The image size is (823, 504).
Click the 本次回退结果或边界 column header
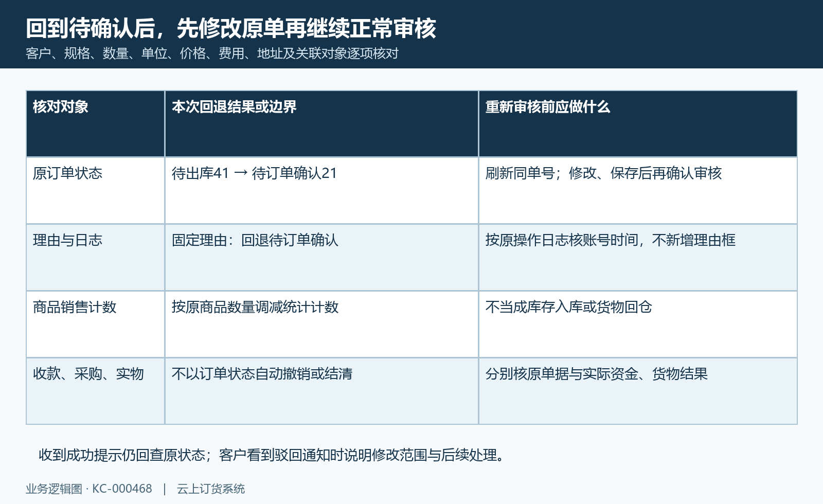pyautogui.click(x=321, y=124)
